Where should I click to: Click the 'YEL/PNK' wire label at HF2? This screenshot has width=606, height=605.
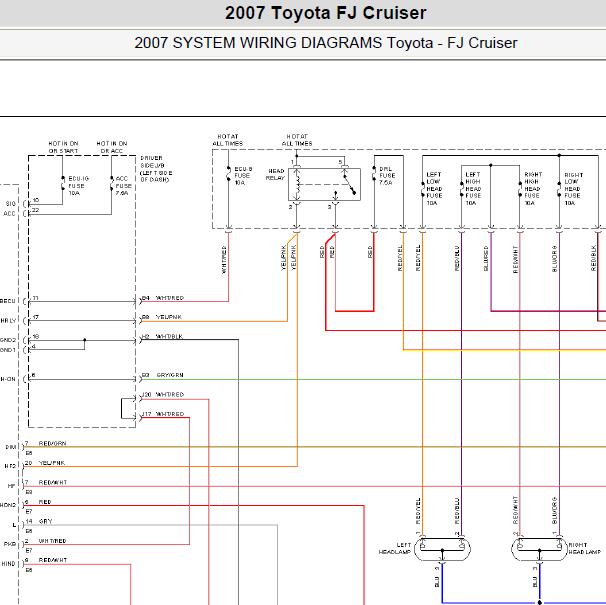(x=52, y=463)
